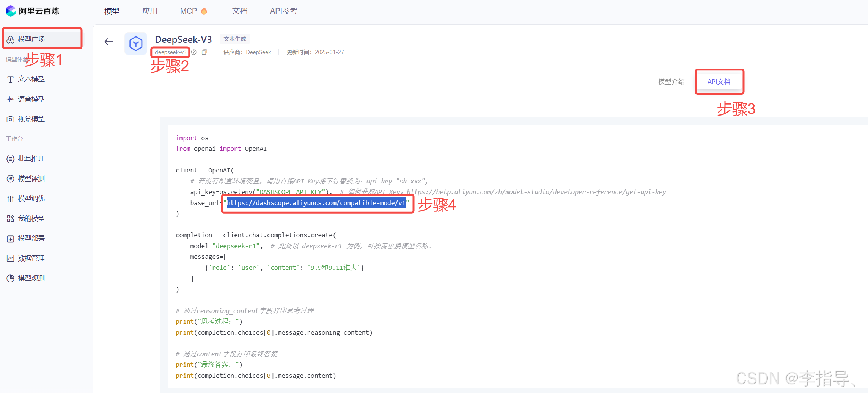
Task: Click the DeepSeek-V3 hexagon model icon
Action: click(136, 44)
